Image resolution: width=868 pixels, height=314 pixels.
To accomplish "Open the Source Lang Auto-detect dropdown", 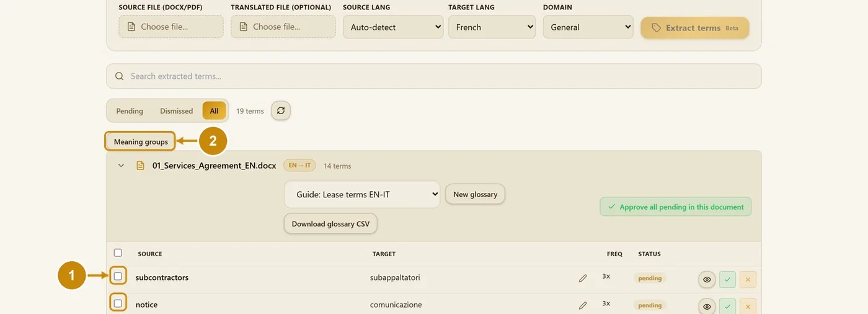I will point(393,27).
